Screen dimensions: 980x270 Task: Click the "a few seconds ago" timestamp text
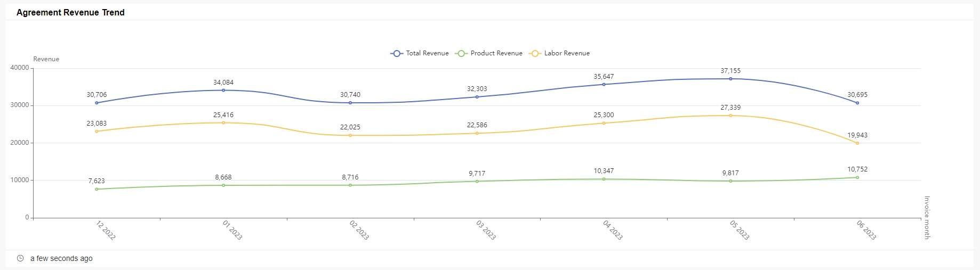(61, 258)
